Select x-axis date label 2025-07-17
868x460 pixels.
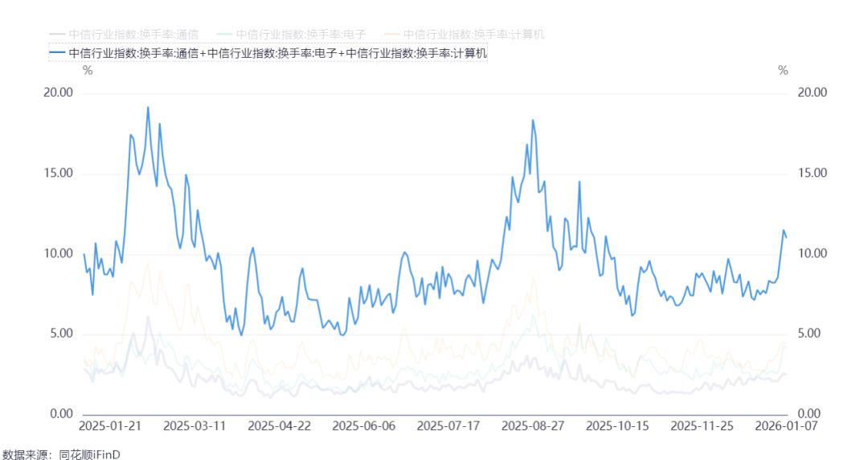[x=448, y=426]
